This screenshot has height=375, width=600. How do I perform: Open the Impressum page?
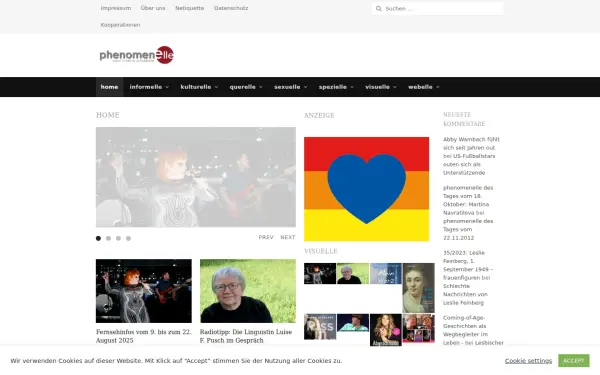click(116, 8)
